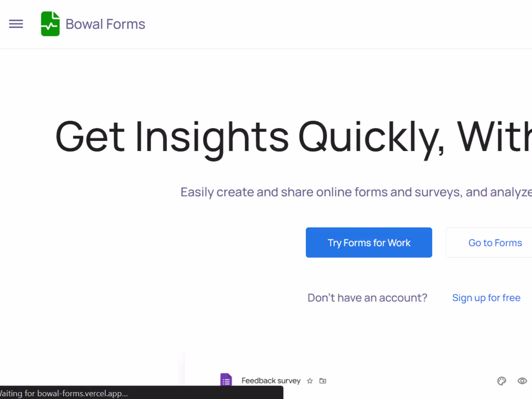Click the green Bowal Forms logo icon
The height and width of the screenshot is (399, 532).
pos(50,24)
